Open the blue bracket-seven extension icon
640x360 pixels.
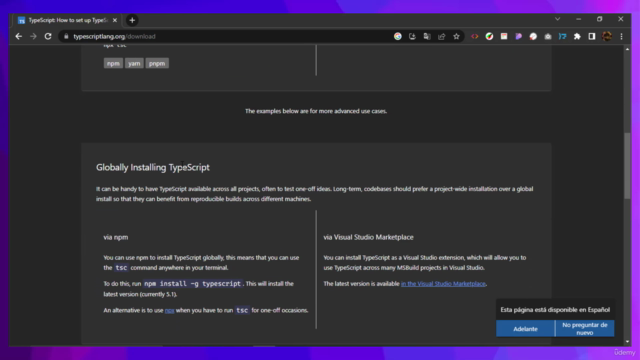pyautogui.click(x=562, y=36)
